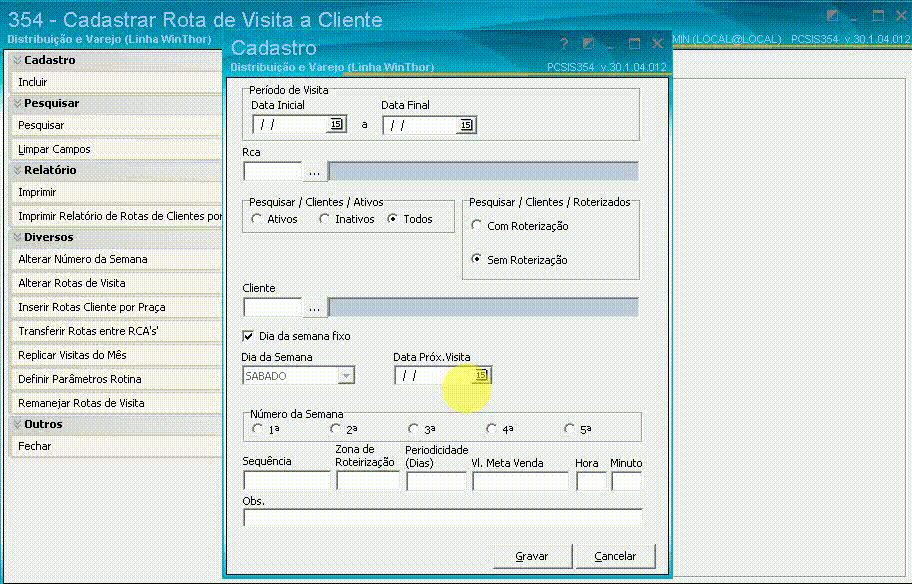This screenshot has width=912, height=584.
Task: Open Alterar Rotas de Visita
Action: click(x=116, y=283)
